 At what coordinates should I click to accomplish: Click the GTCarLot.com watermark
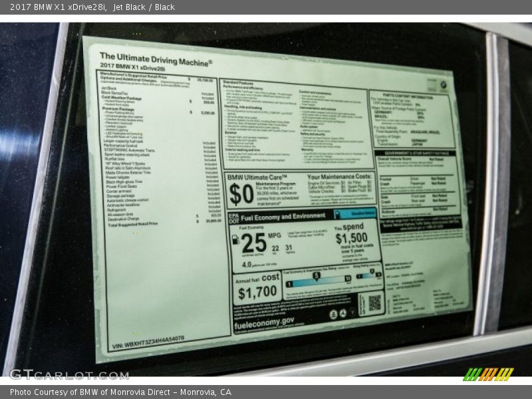(69, 374)
